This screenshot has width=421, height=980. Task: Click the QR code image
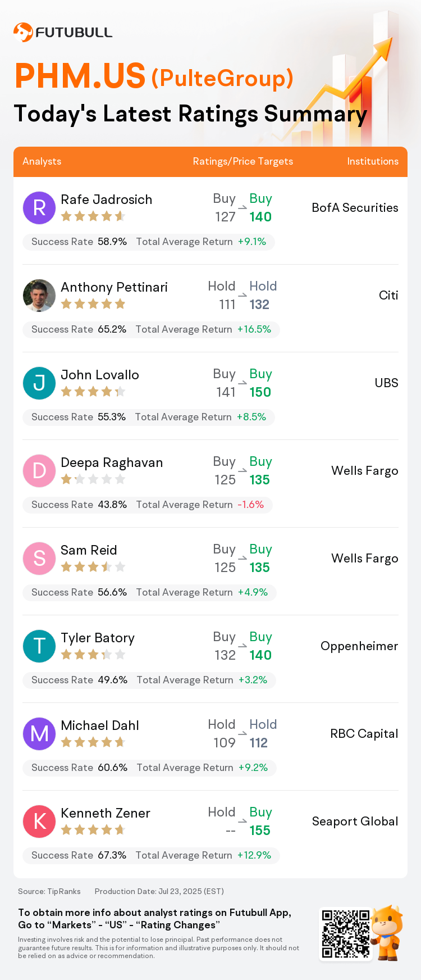(x=346, y=934)
